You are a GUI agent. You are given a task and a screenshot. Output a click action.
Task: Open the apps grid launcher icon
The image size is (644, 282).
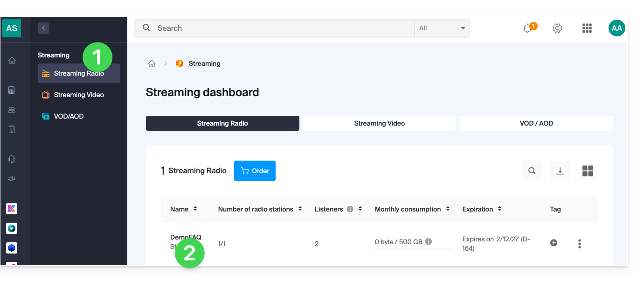(587, 28)
